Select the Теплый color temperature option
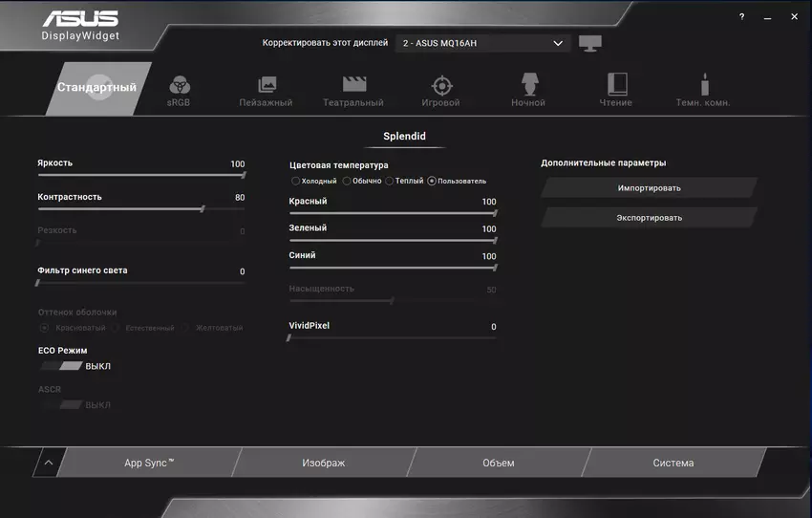 tap(390, 181)
